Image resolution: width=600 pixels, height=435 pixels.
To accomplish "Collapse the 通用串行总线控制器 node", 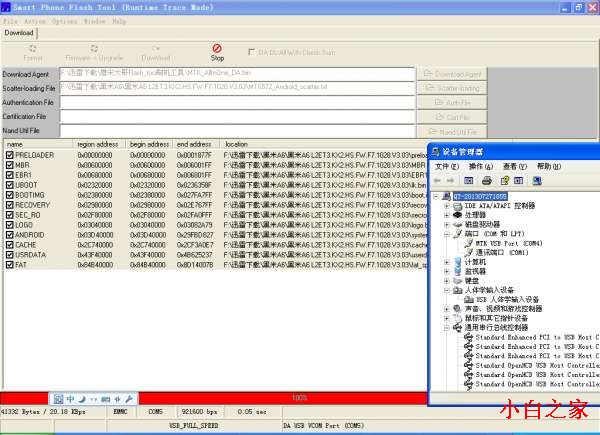I will 447,327.
